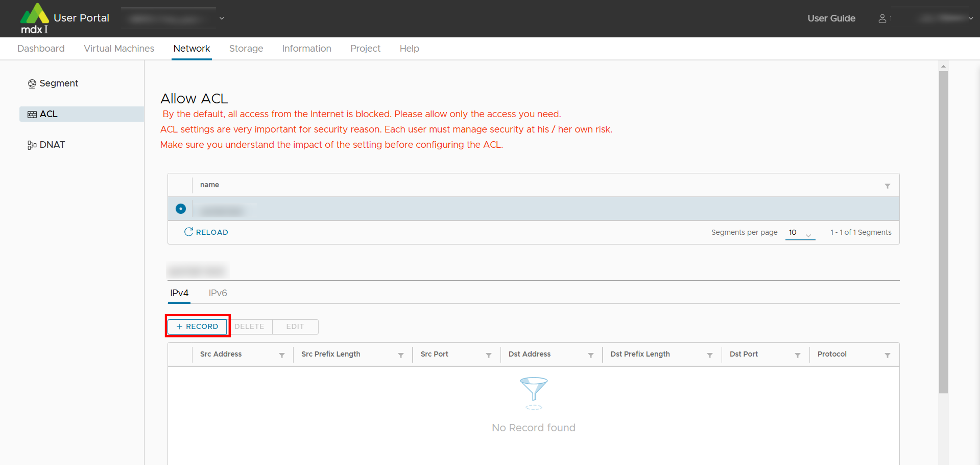Open Segments per page dropdown
This screenshot has height=465, width=980.
click(800, 233)
